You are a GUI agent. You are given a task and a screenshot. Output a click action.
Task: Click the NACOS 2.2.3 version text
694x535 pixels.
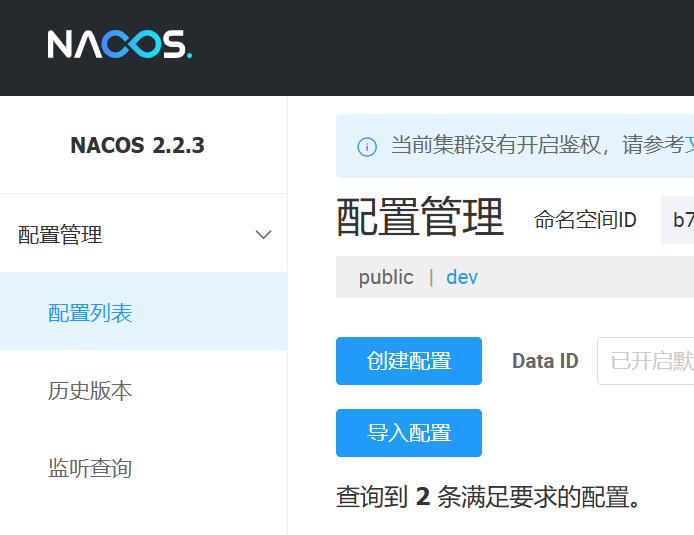point(137,145)
